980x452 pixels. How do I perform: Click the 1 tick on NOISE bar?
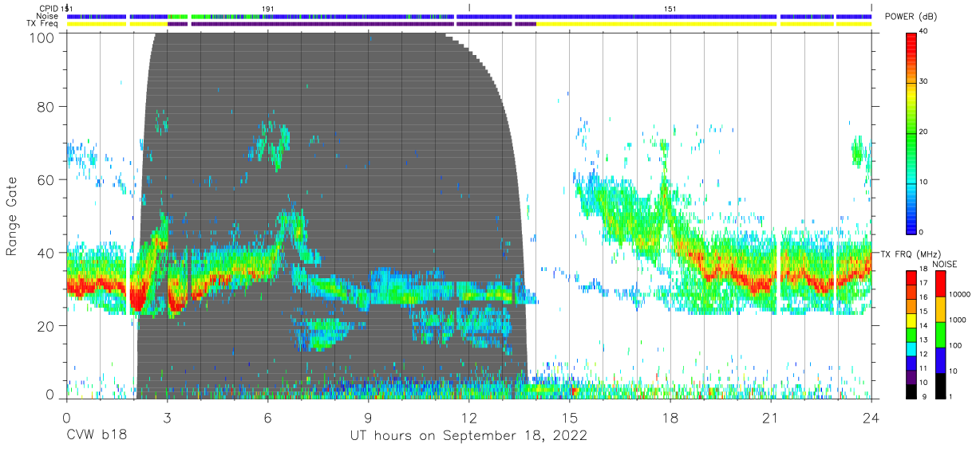[x=950, y=397]
